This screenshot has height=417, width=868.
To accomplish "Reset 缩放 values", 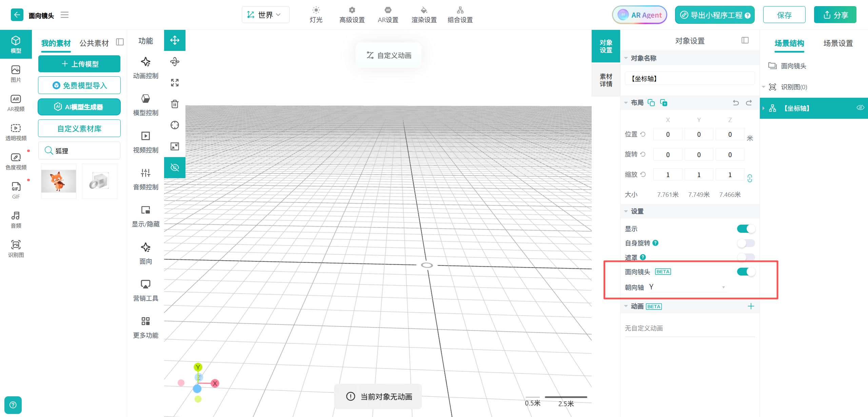I will click(643, 174).
